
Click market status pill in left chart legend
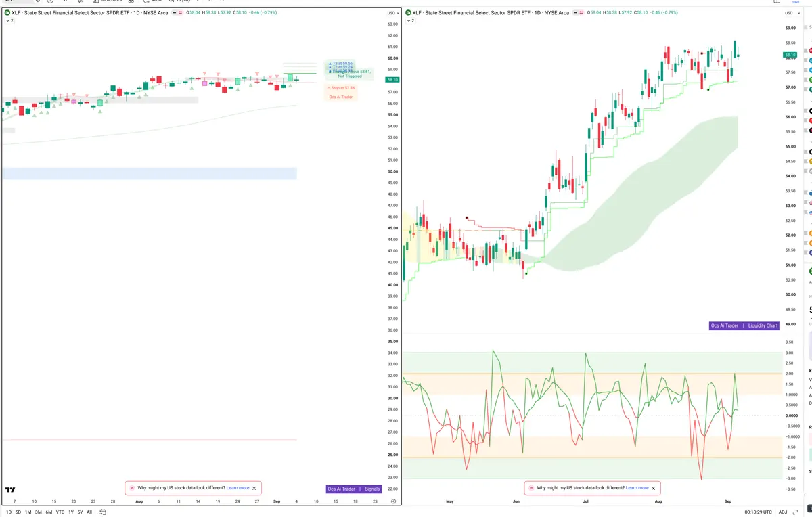click(177, 13)
